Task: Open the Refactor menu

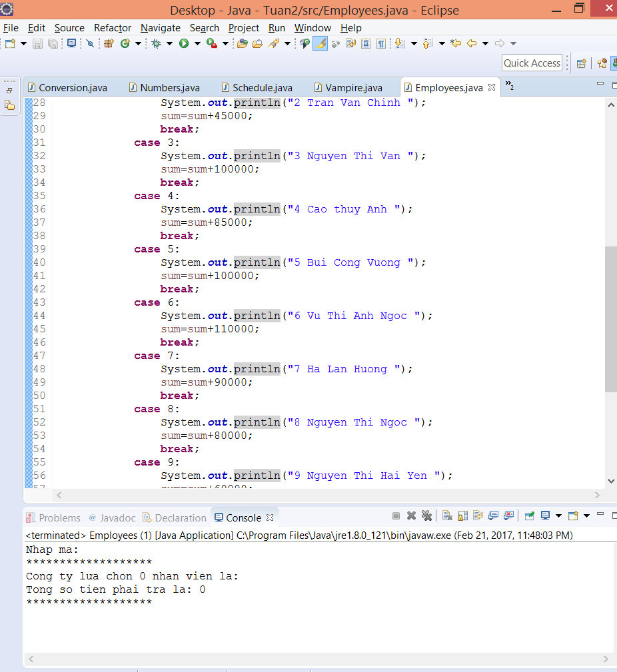Action: (112, 27)
